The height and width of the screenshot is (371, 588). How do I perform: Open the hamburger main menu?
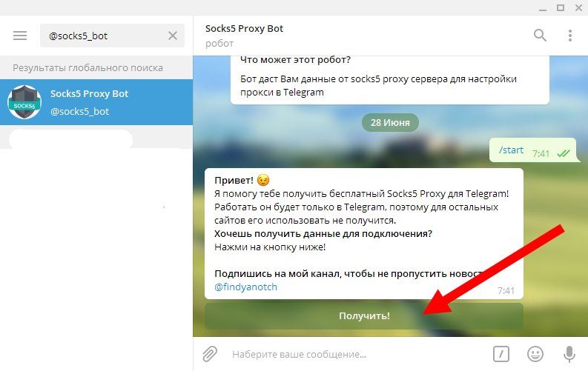20,36
